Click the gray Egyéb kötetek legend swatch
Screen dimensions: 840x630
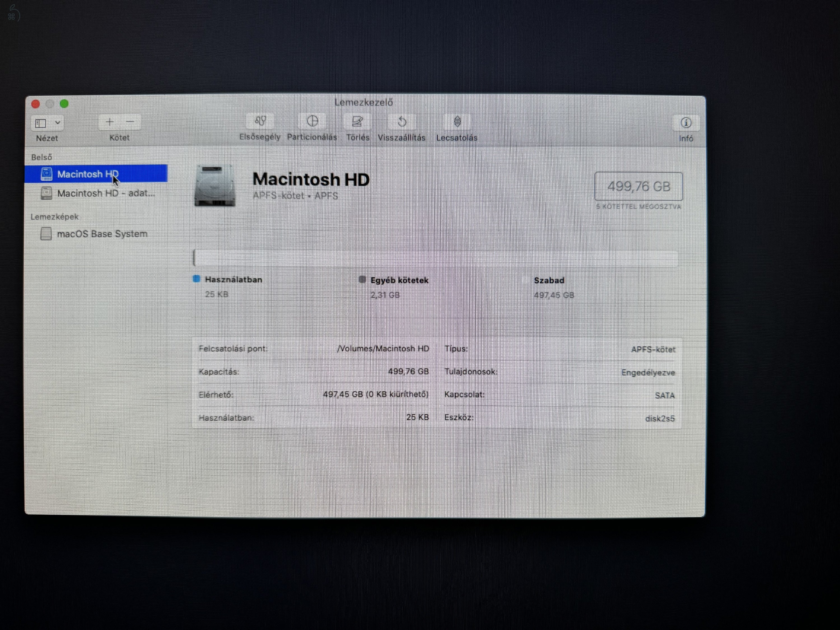point(362,279)
